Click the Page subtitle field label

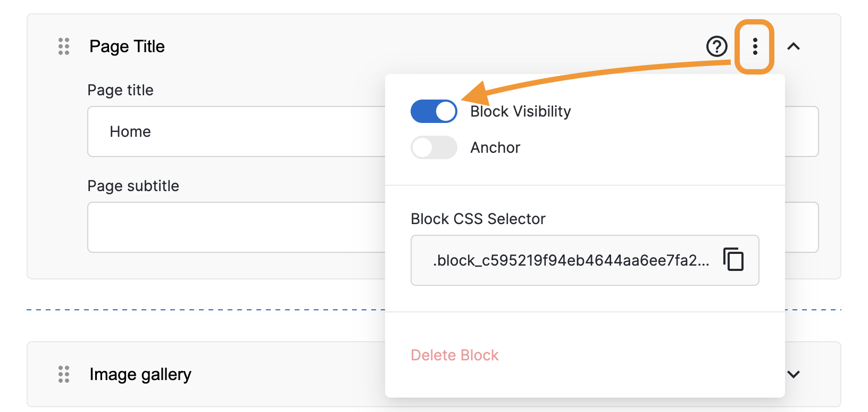point(133,186)
